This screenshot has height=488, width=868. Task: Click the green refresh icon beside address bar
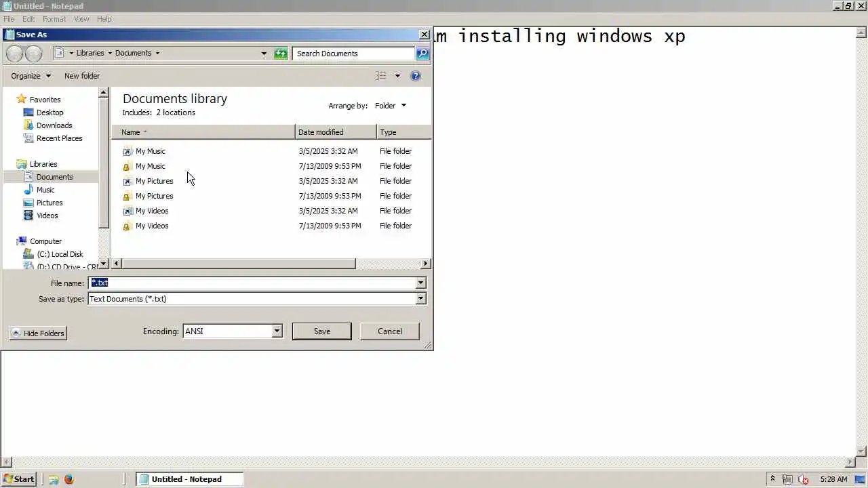pos(281,54)
